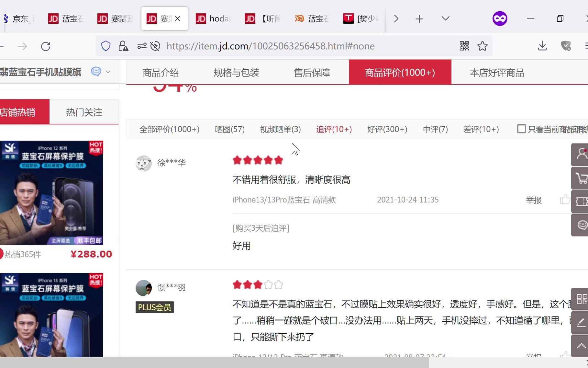
Task: Click the five-star rating of 徐***华's review
Action: [258, 160]
